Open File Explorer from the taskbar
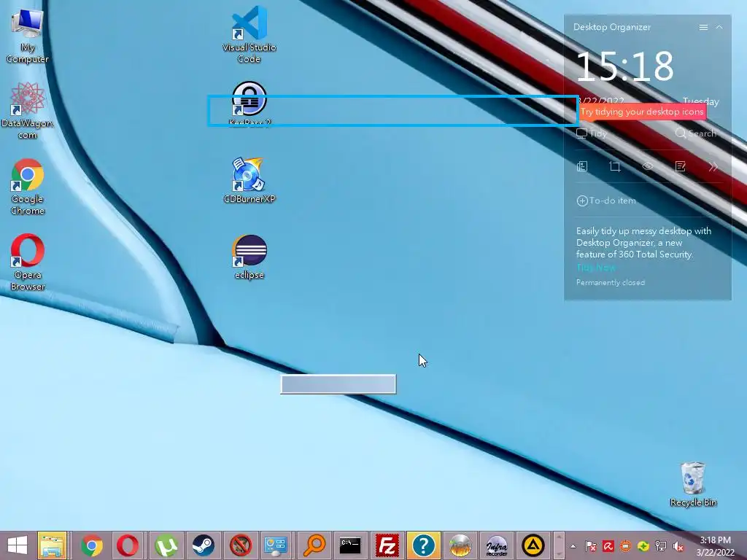Viewport: 747px width, 560px height. tap(52, 545)
